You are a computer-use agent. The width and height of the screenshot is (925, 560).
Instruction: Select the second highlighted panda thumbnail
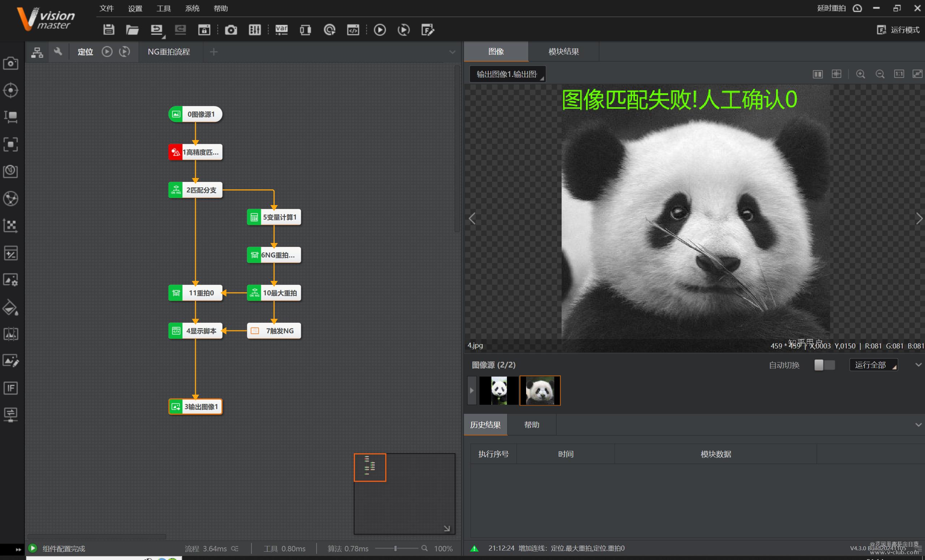[x=540, y=390]
